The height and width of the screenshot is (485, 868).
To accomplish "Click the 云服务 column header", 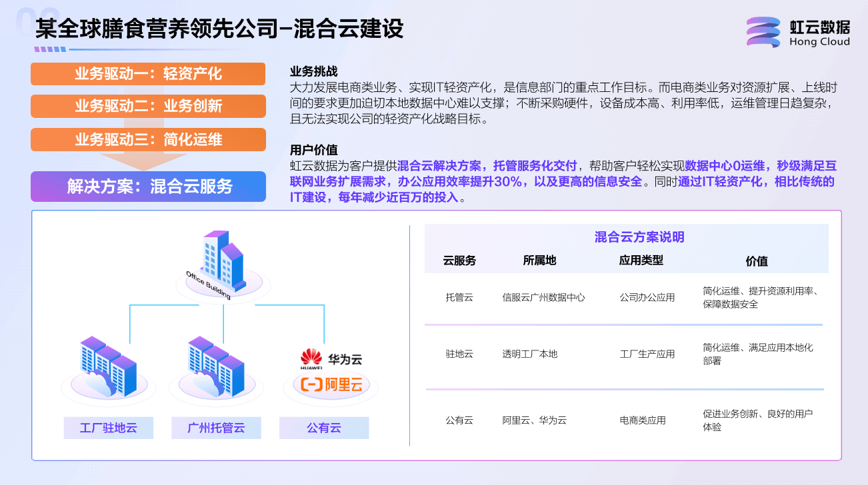I will coord(459,260).
